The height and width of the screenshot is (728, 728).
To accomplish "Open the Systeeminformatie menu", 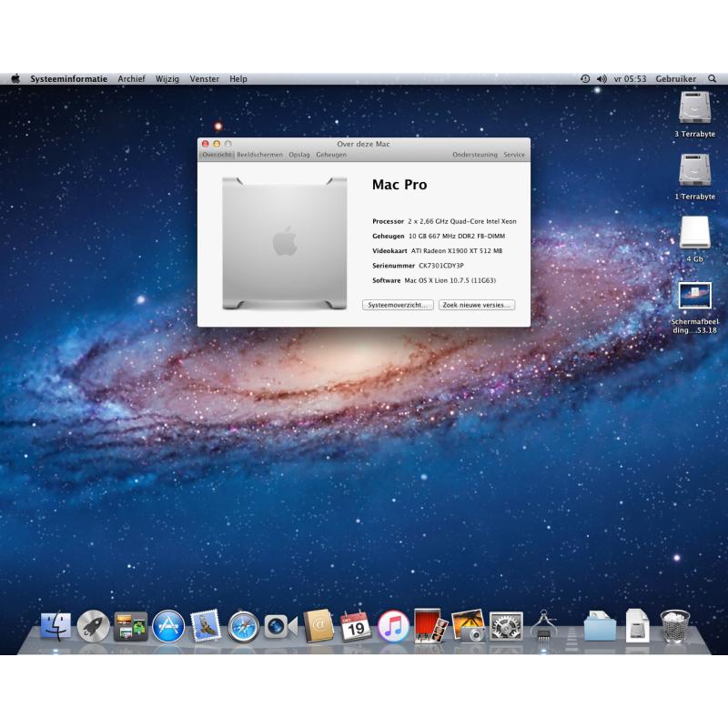I will (x=69, y=79).
